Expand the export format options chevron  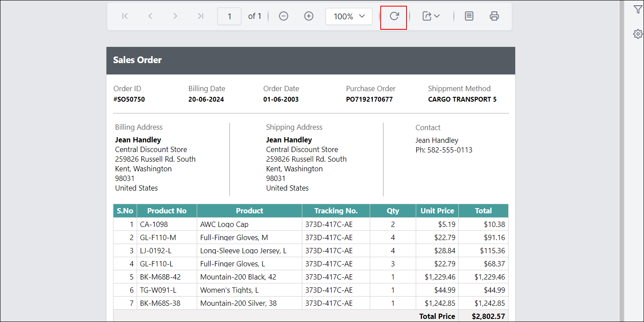436,16
